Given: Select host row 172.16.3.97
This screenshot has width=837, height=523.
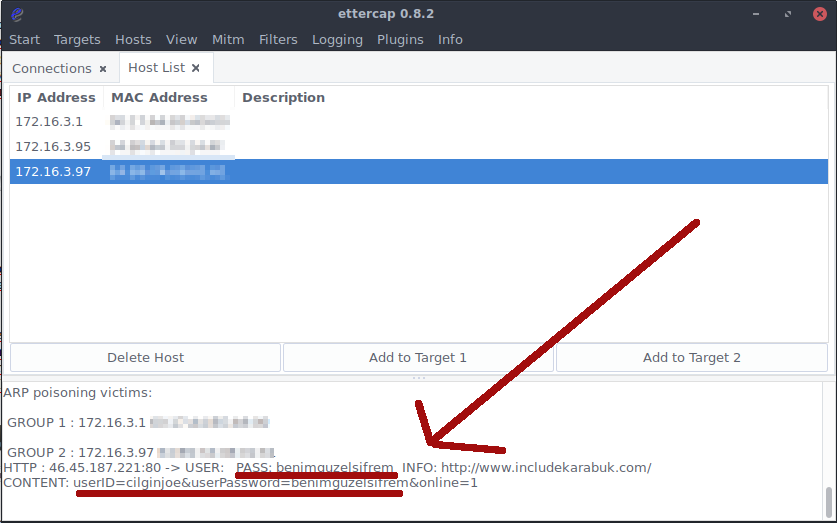Looking at the screenshot, I should pyautogui.click(x=418, y=171).
